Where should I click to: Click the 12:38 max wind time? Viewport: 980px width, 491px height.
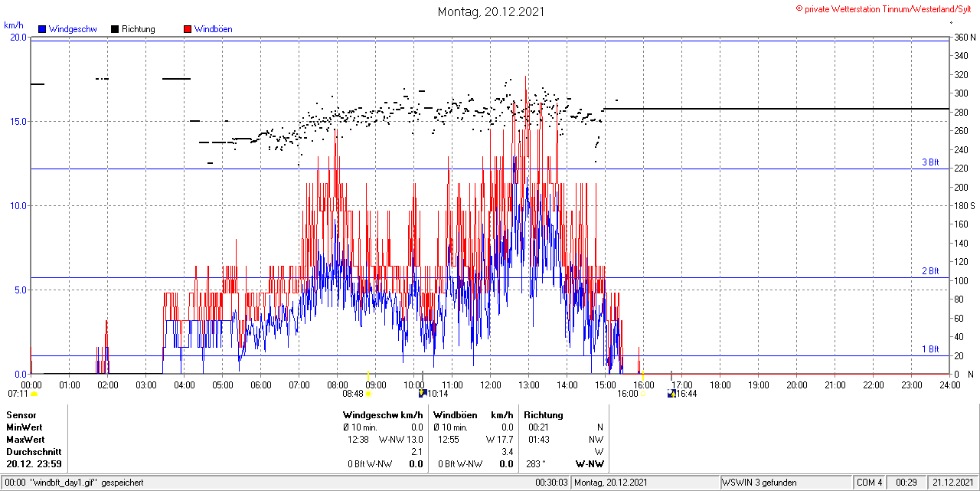(x=358, y=440)
